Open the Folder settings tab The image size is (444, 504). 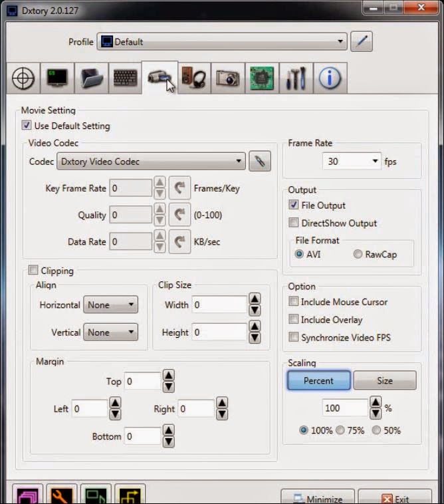pyautogui.click(x=92, y=78)
